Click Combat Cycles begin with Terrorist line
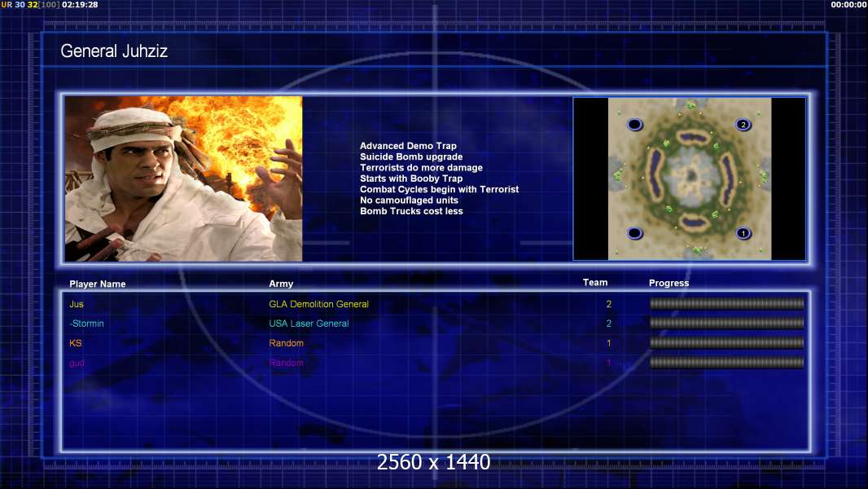 [440, 189]
